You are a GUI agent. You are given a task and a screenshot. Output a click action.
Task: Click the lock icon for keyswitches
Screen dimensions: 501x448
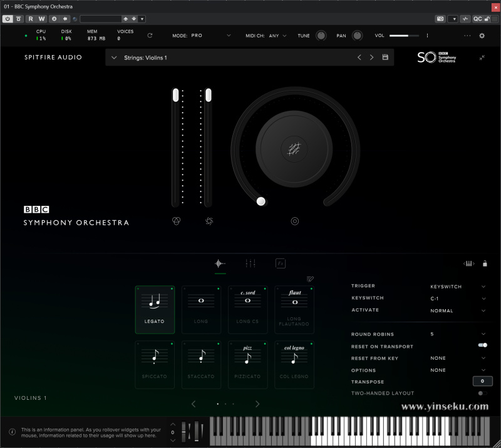[485, 263]
